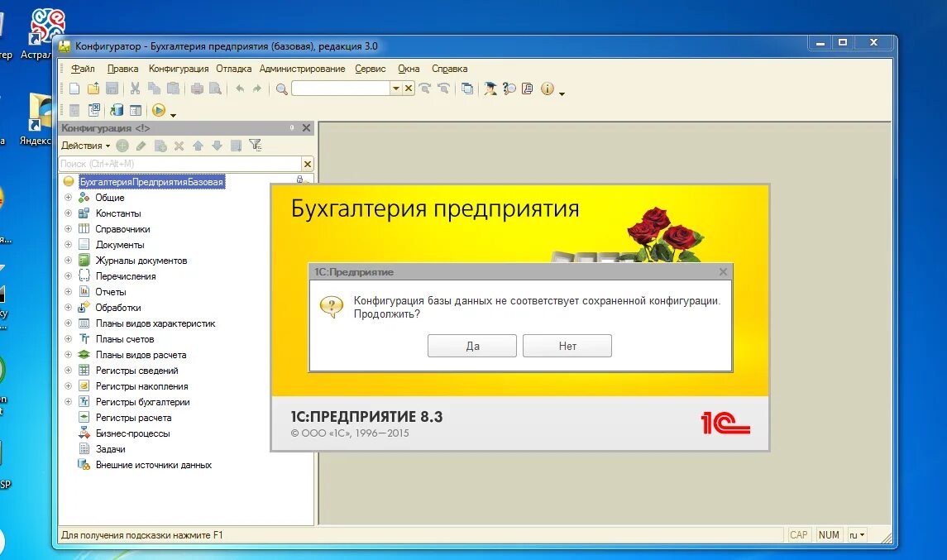Toggle the NUM indicator in status bar
Viewport: 947px width, 560px height.
[829, 534]
